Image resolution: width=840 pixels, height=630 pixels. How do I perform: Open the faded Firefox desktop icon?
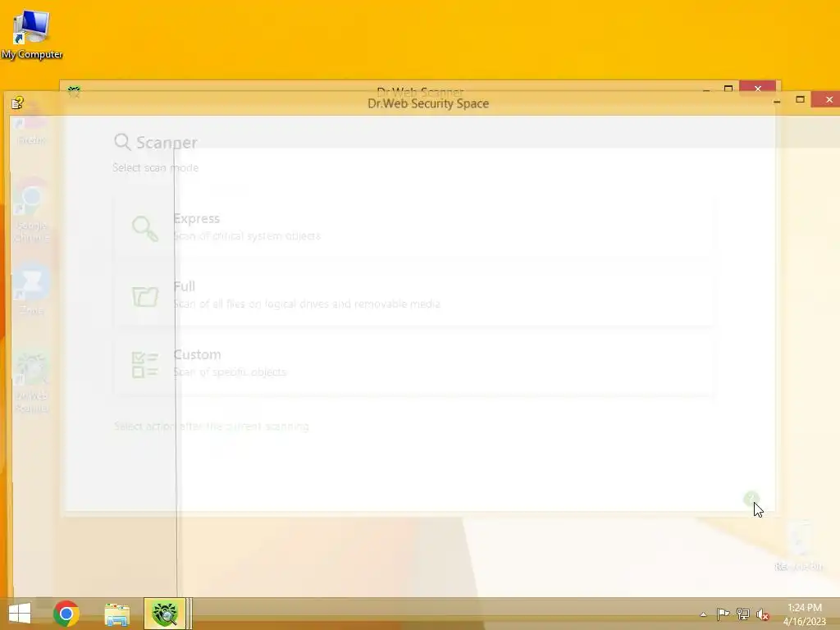pos(31,125)
